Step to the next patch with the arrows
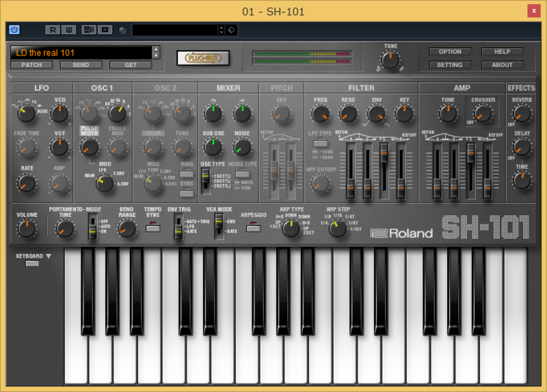 point(157,56)
